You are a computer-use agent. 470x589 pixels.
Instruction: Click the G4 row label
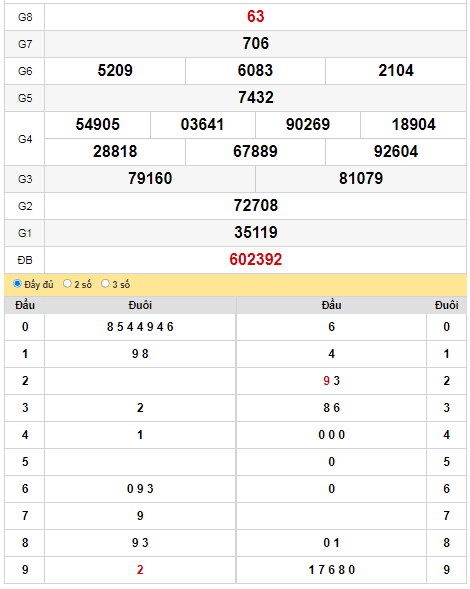pos(25,139)
